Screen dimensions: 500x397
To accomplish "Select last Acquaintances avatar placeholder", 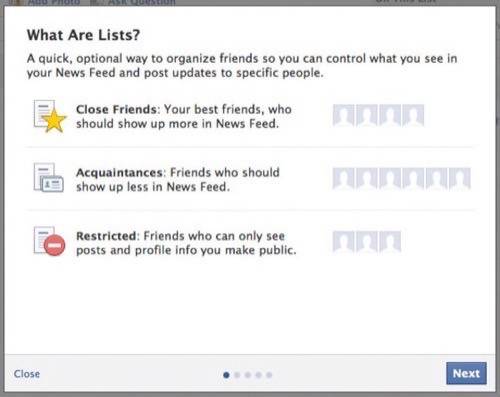I will click(x=460, y=178).
